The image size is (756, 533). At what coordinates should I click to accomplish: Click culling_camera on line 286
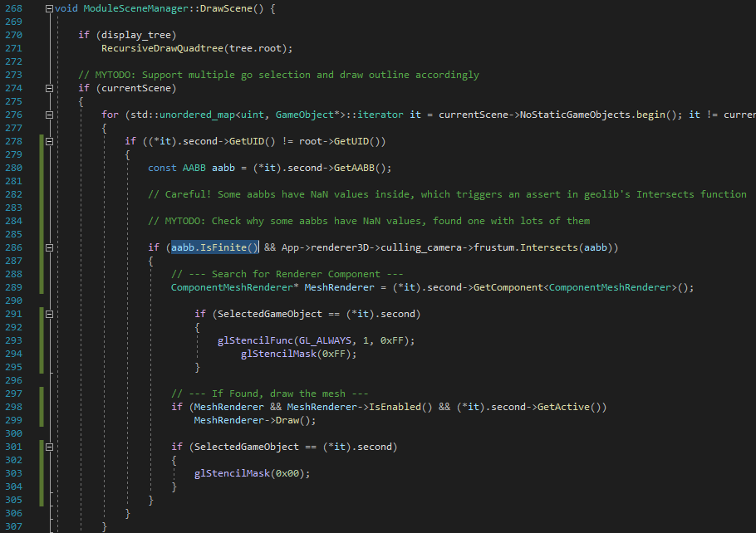coord(421,247)
